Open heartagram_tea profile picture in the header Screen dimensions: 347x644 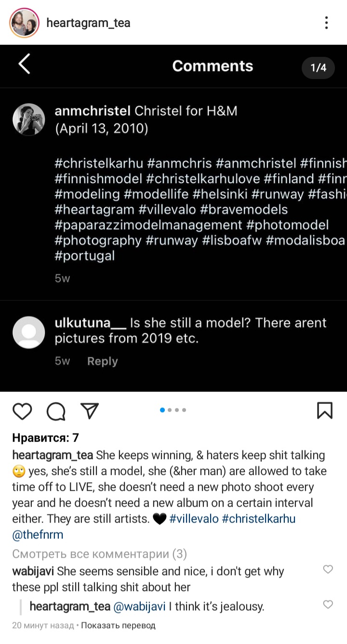coord(24,23)
